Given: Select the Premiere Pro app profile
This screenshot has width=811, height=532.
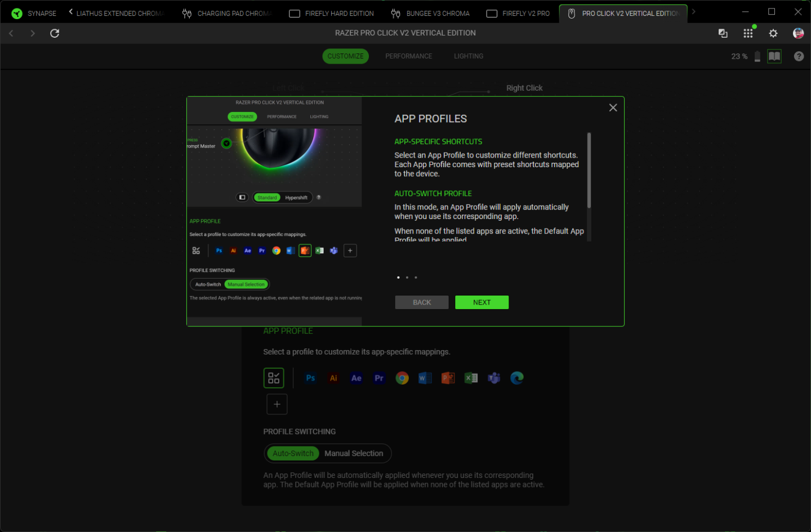Looking at the screenshot, I should tap(379, 378).
